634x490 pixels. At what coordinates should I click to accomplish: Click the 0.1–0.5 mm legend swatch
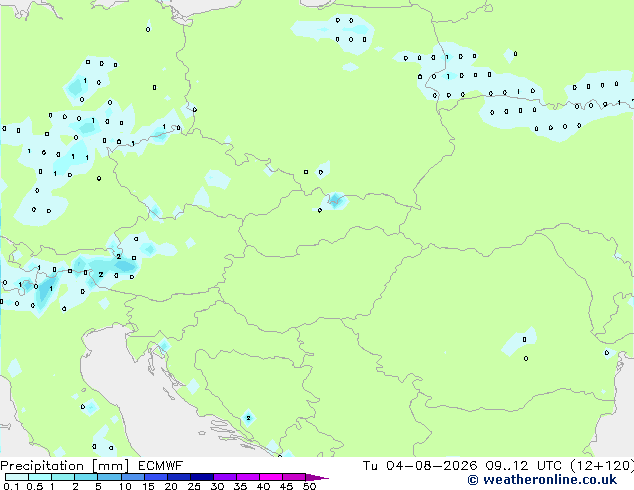17,477
